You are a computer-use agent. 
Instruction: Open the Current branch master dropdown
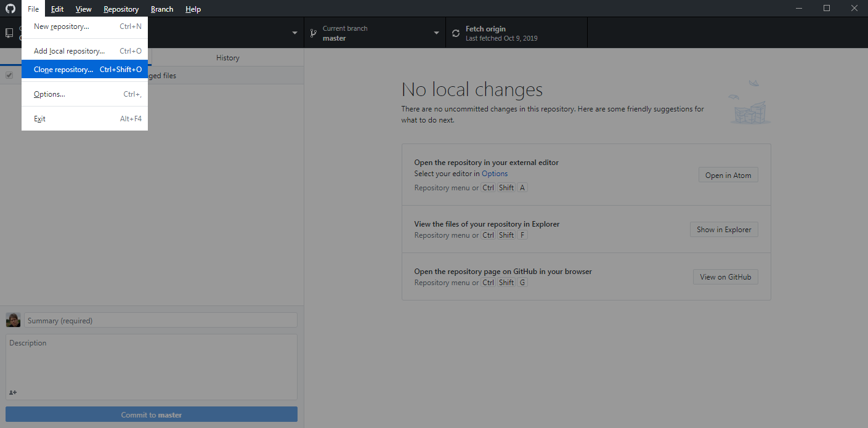pyautogui.click(x=375, y=33)
